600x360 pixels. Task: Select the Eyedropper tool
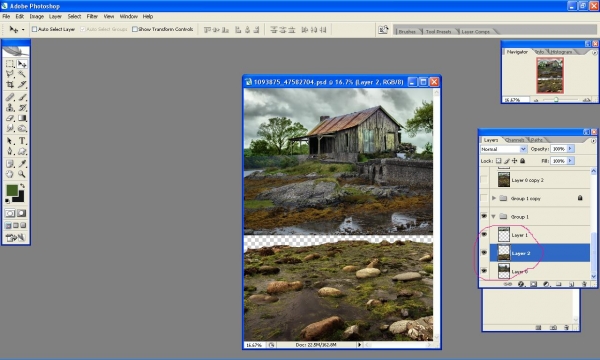22,164
